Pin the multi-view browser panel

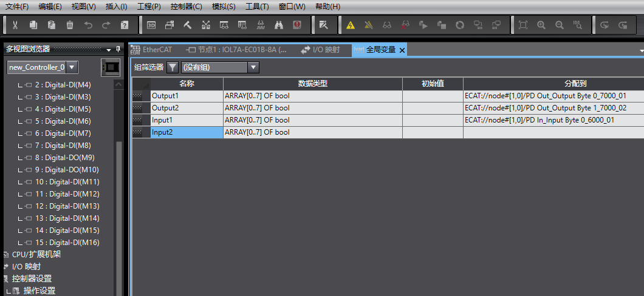(x=118, y=49)
